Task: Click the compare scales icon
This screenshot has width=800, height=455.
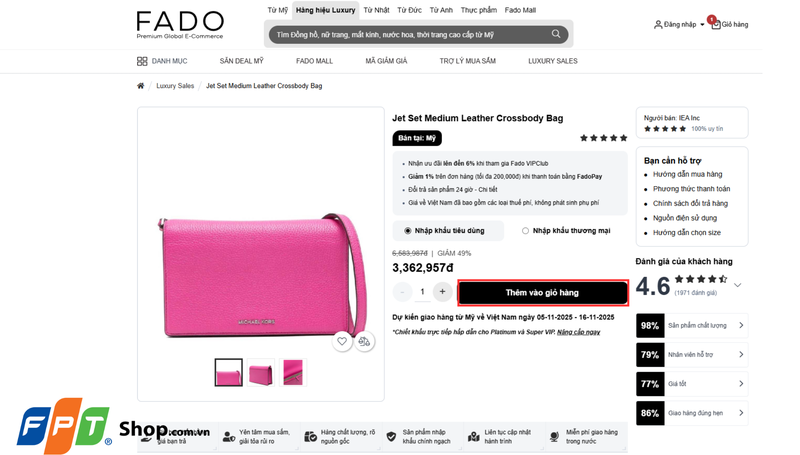Action: pyautogui.click(x=364, y=341)
